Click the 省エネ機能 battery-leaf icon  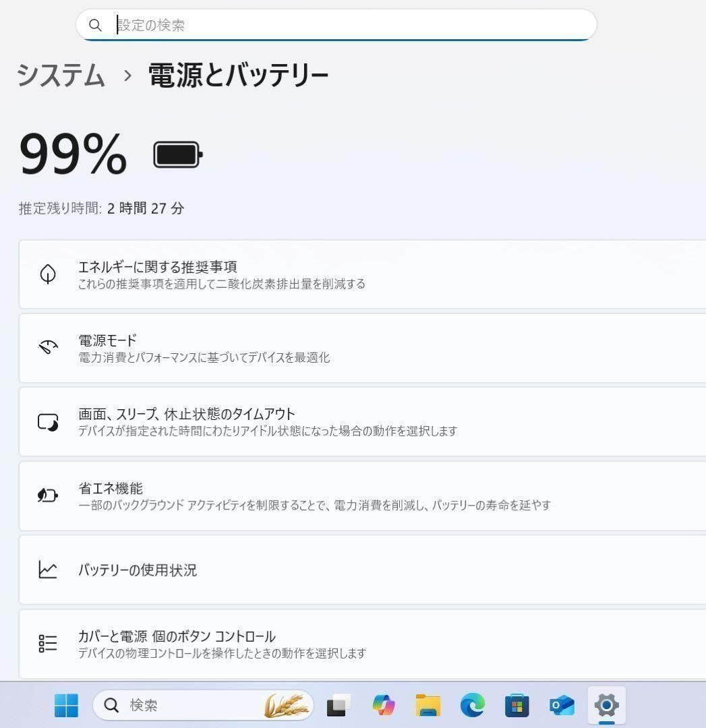pos(47,495)
